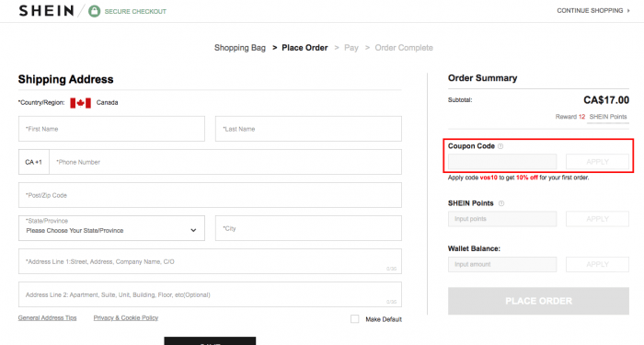Click the Coupon Code input box
The image size is (644, 345).
502,162
